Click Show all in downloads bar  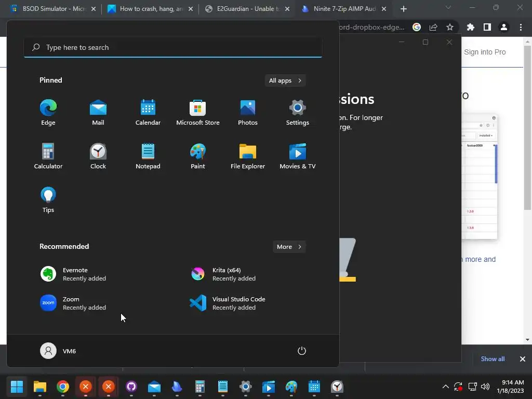493,359
